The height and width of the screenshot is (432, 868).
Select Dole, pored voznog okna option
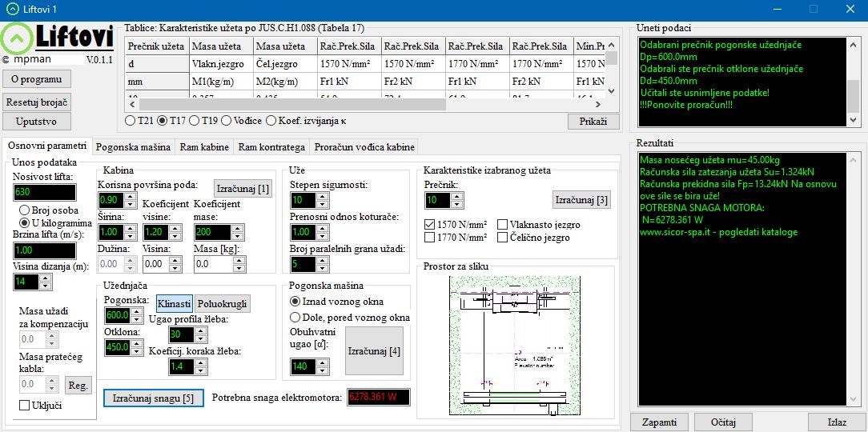(295, 318)
